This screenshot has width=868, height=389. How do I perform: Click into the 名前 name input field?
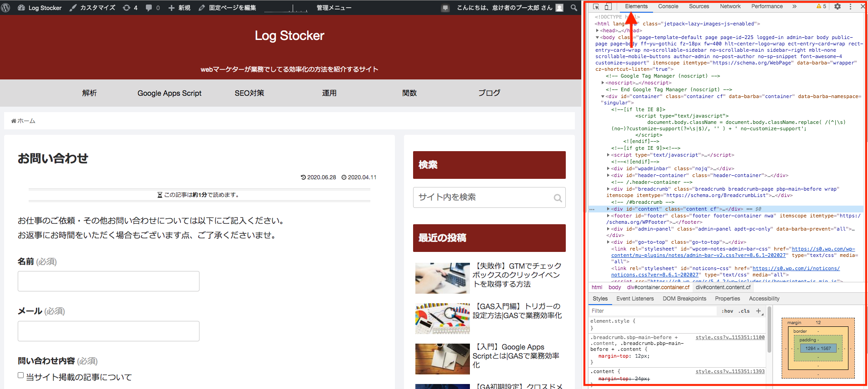pyautogui.click(x=109, y=281)
